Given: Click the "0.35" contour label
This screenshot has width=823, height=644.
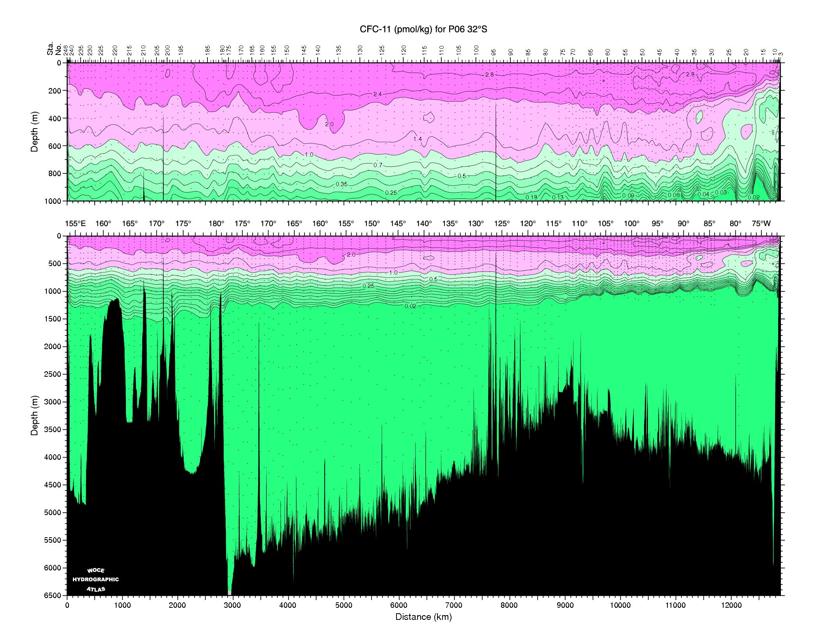Looking at the screenshot, I should coord(342,184).
